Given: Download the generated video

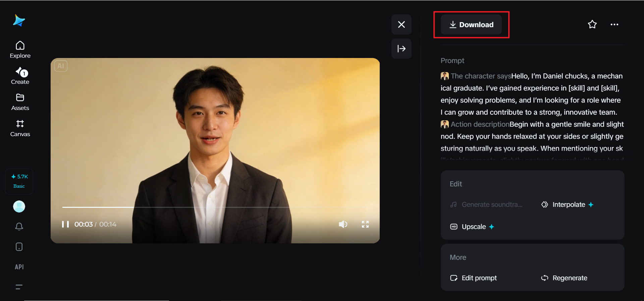Looking at the screenshot, I should [x=471, y=24].
